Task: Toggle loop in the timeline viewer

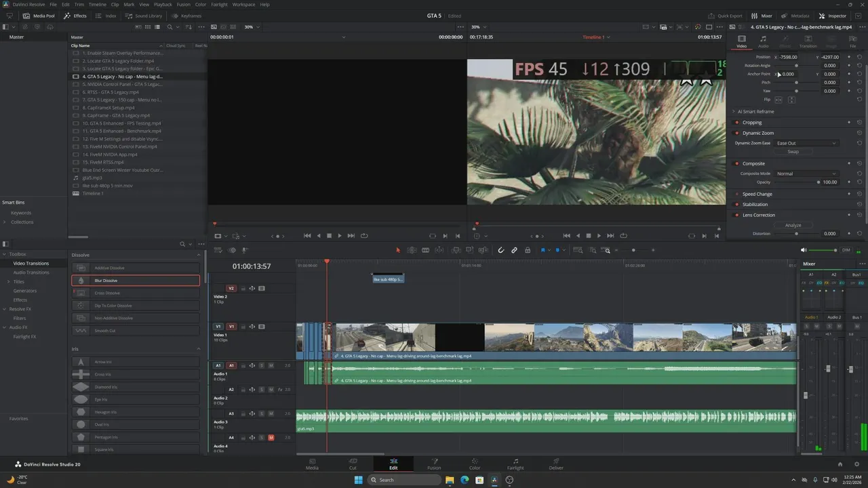Action: tap(624, 236)
